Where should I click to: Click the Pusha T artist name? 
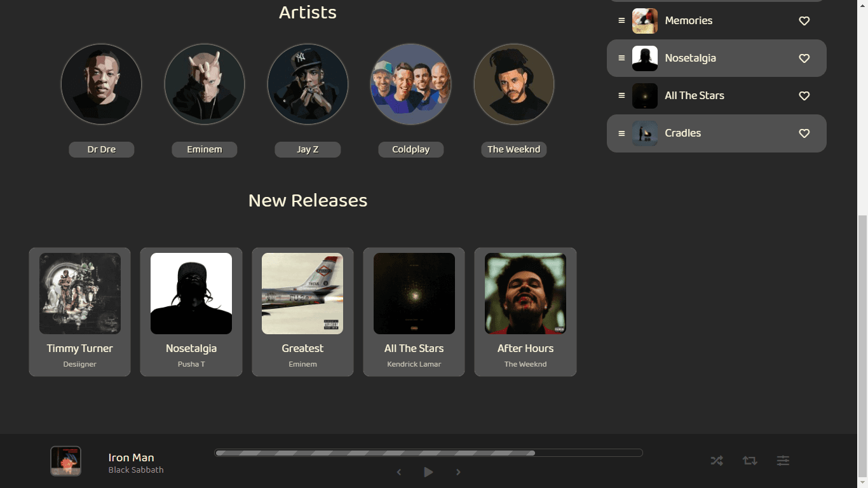pyautogui.click(x=191, y=364)
